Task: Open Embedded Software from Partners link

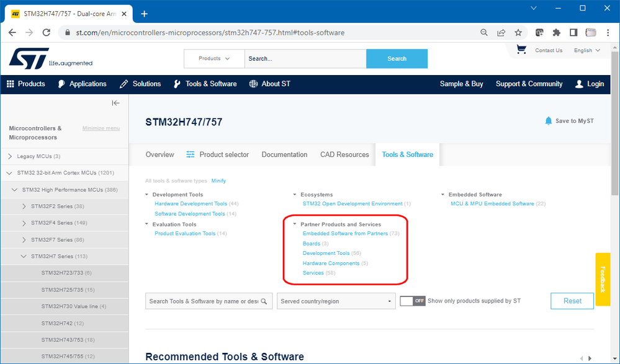Action: tap(345, 234)
